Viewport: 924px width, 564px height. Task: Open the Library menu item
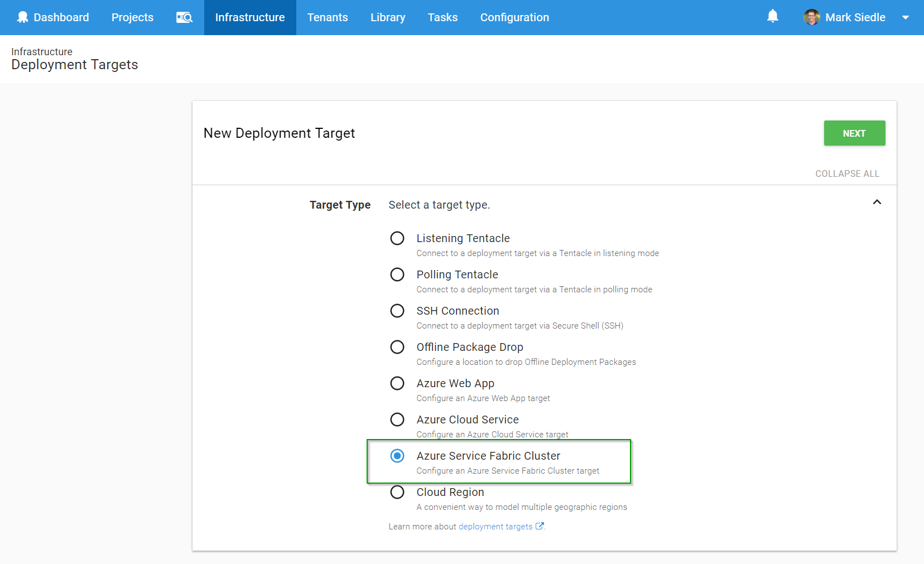click(388, 17)
